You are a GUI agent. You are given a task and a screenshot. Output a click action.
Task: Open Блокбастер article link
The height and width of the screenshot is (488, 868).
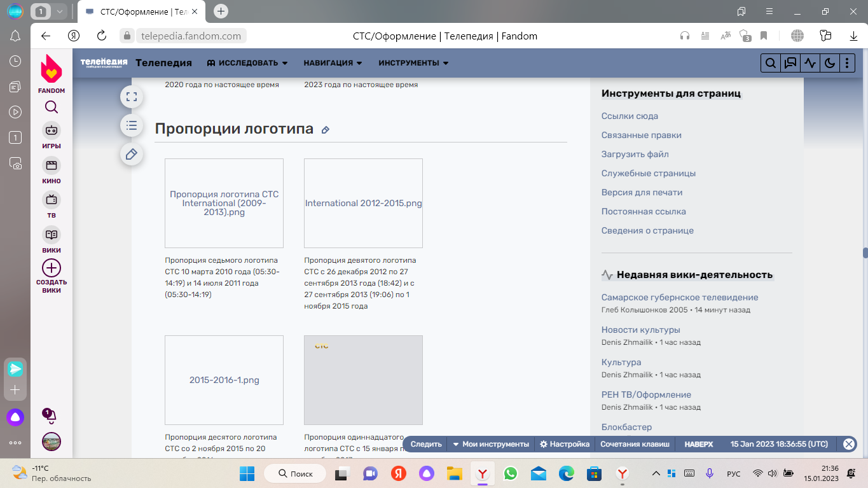click(626, 427)
